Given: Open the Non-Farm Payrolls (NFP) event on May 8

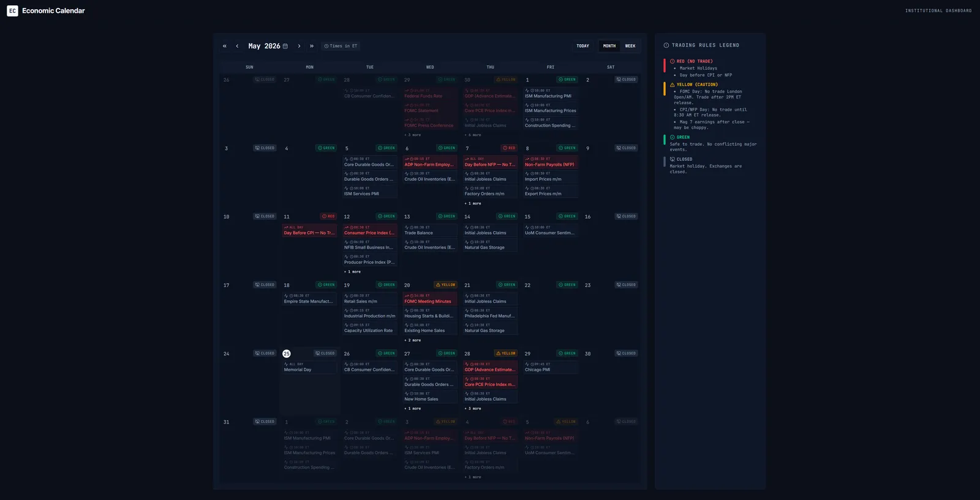Looking at the screenshot, I should point(551,162).
